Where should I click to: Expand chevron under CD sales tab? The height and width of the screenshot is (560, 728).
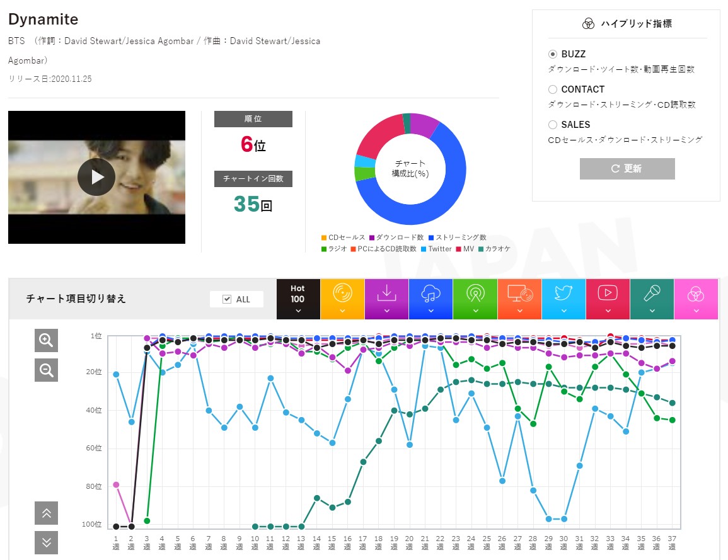pyautogui.click(x=342, y=311)
